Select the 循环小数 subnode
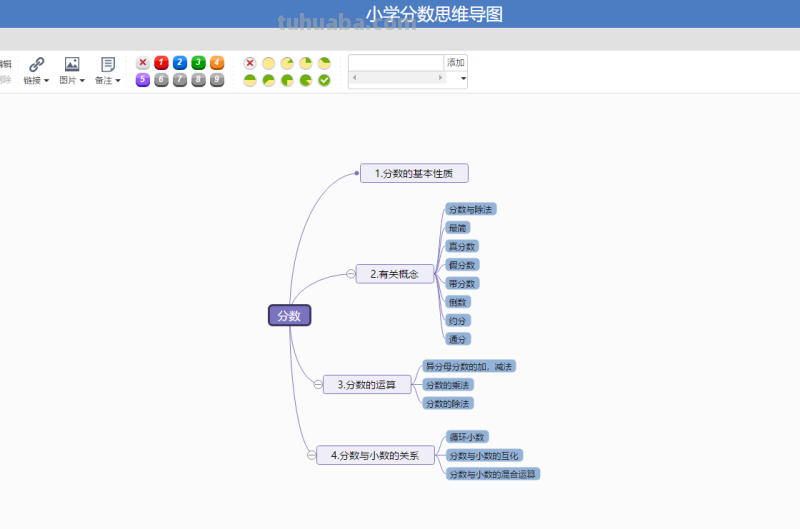This screenshot has height=529, width=800. [467, 437]
